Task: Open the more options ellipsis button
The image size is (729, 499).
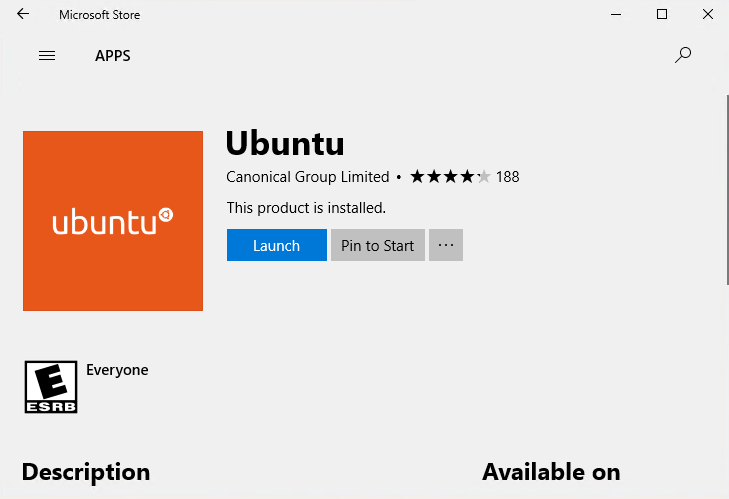Action: point(446,245)
